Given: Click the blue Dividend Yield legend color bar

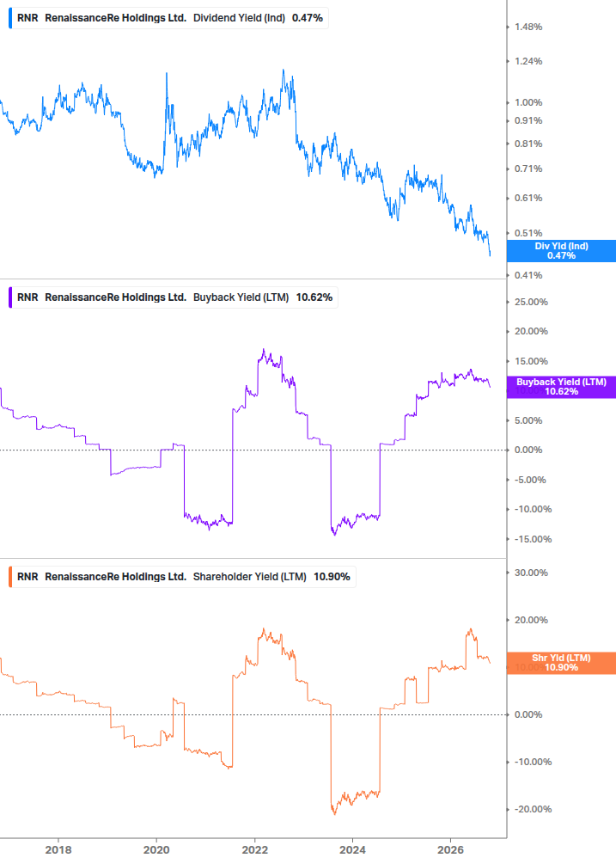Looking at the screenshot, I should click(x=10, y=18).
